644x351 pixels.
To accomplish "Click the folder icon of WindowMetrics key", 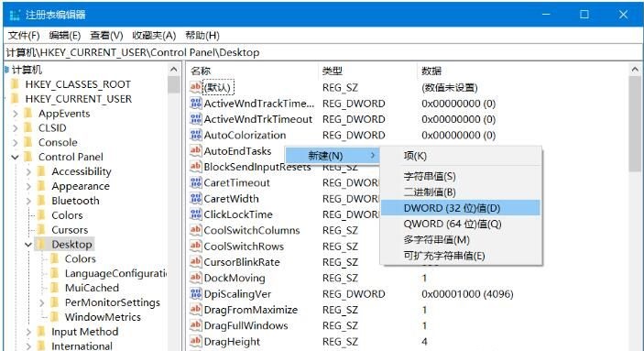I will (55, 317).
